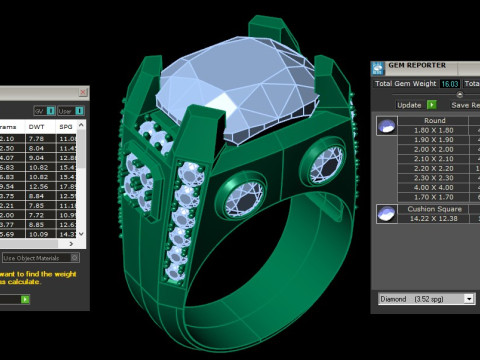
Task: Open the Use Object Materials dropdown
Action: tap(41, 258)
